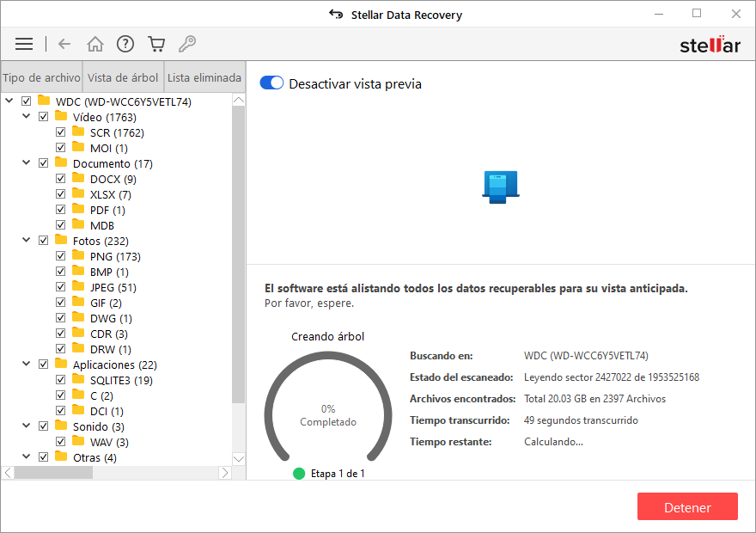Viewport: 756px width, 533px height.
Task: Click the PNG folder icon
Action: click(78, 255)
